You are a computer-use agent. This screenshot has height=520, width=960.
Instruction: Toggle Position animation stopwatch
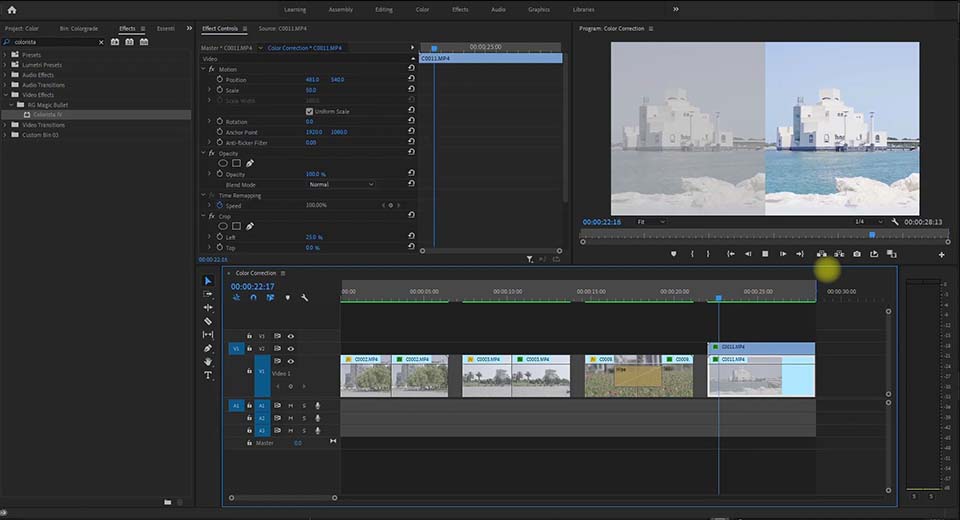220,80
